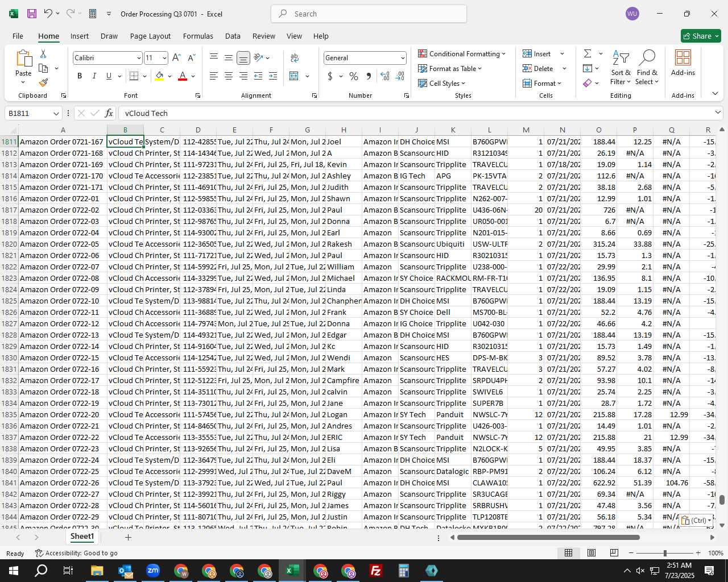Open FileZilla from the taskbar

pyautogui.click(x=376, y=571)
